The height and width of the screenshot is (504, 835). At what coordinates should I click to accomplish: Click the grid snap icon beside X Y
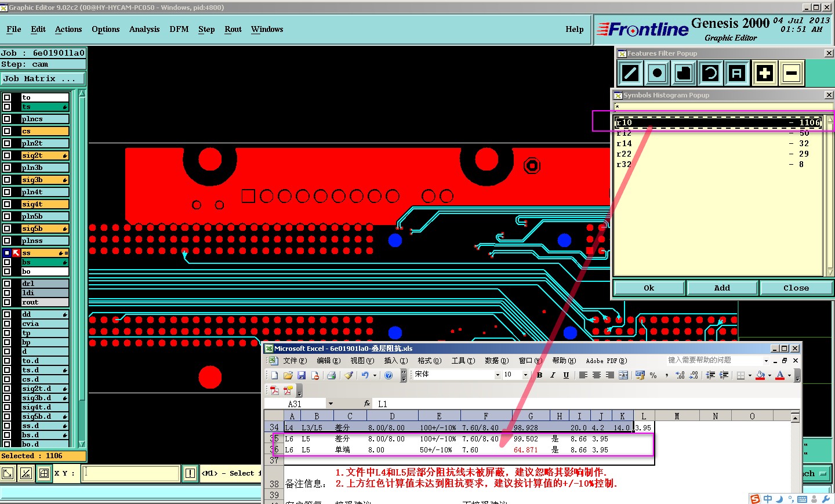44,473
